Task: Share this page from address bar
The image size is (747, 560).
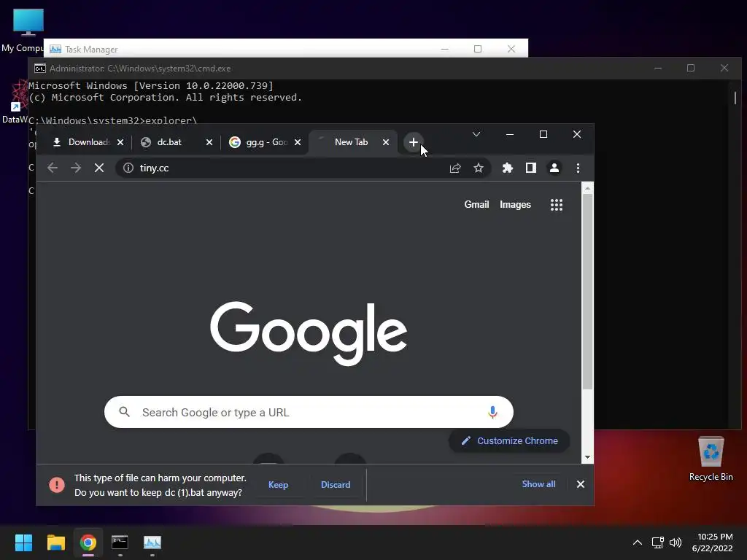Action: 455,168
